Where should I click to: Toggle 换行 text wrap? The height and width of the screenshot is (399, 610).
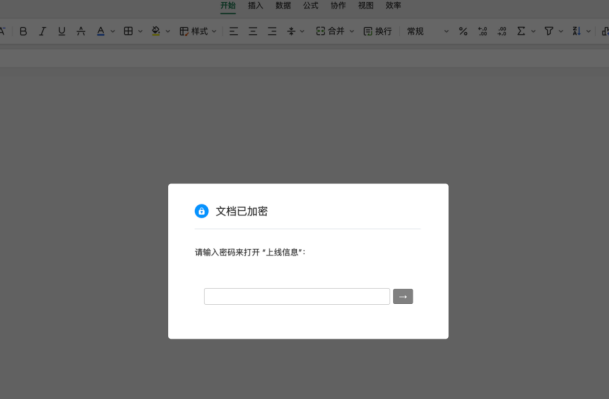coord(377,32)
